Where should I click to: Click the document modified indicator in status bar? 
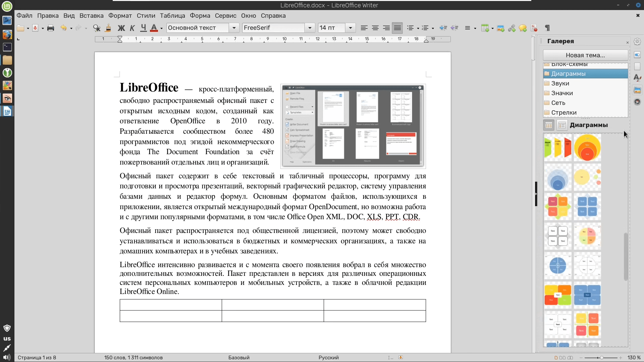point(400,358)
